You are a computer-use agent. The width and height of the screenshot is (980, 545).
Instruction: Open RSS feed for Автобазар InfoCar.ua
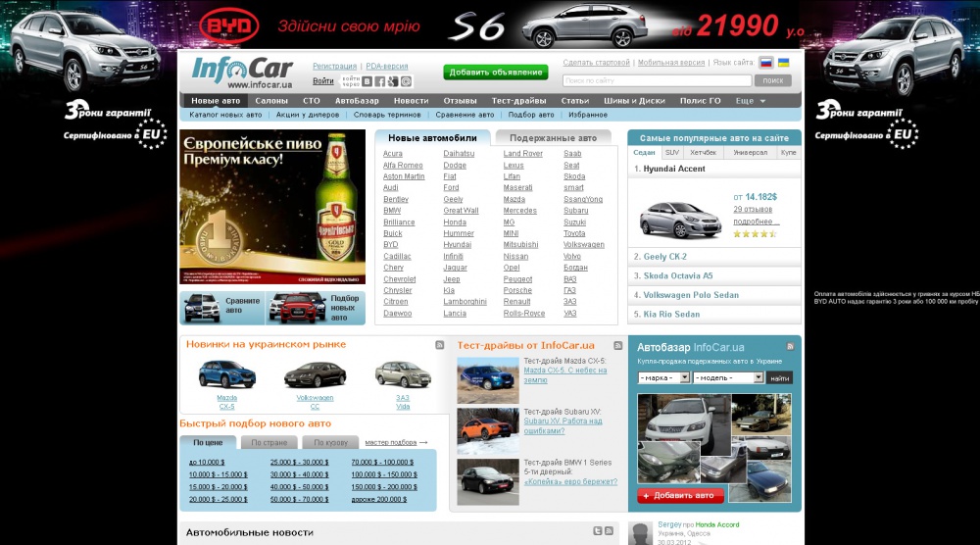click(790, 346)
